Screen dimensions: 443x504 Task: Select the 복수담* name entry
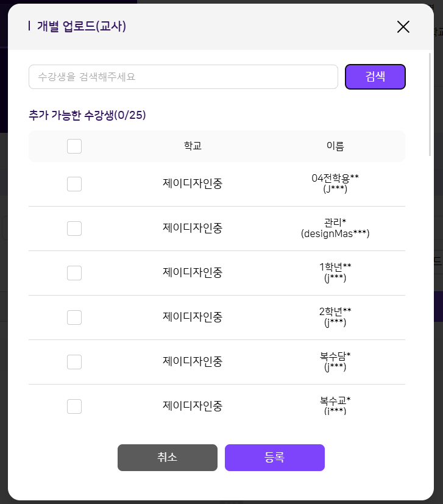pyautogui.click(x=335, y=361)
